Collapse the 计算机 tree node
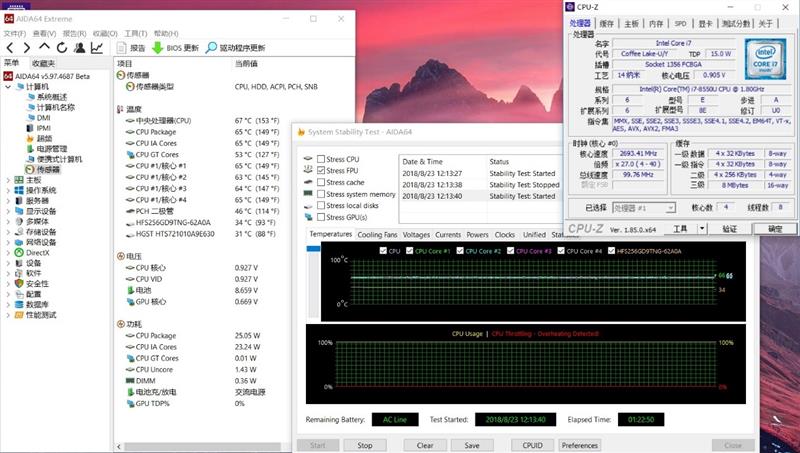 click(8, 87)
